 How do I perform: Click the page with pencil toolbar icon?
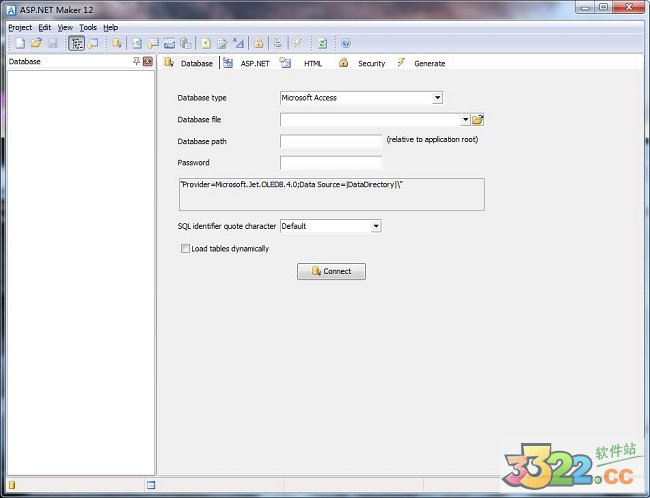pyautogui.click(x=222, y=43)
